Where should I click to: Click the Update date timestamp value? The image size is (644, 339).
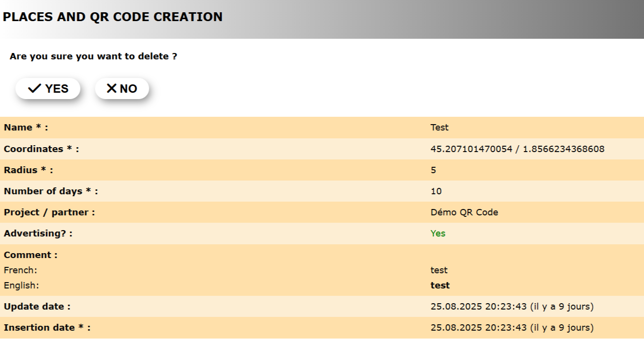[x=512, y=307]
